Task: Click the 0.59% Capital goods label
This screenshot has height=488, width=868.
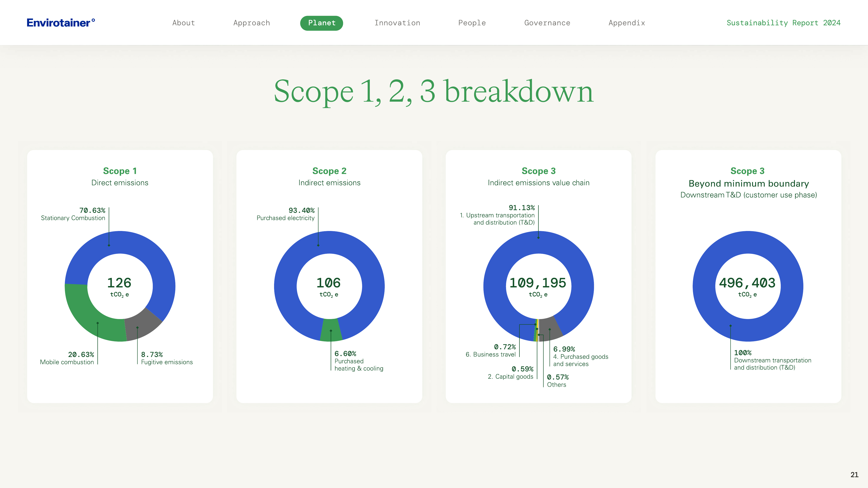Action: coord(510,372)
